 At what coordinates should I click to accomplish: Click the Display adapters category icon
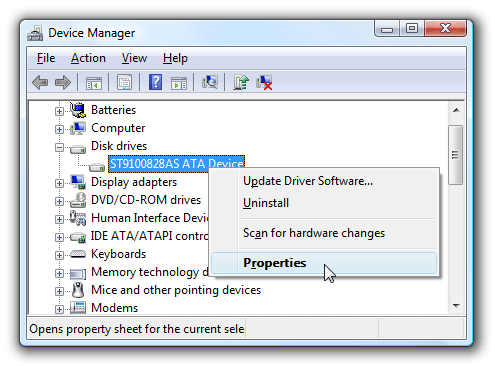coord(78,182)
